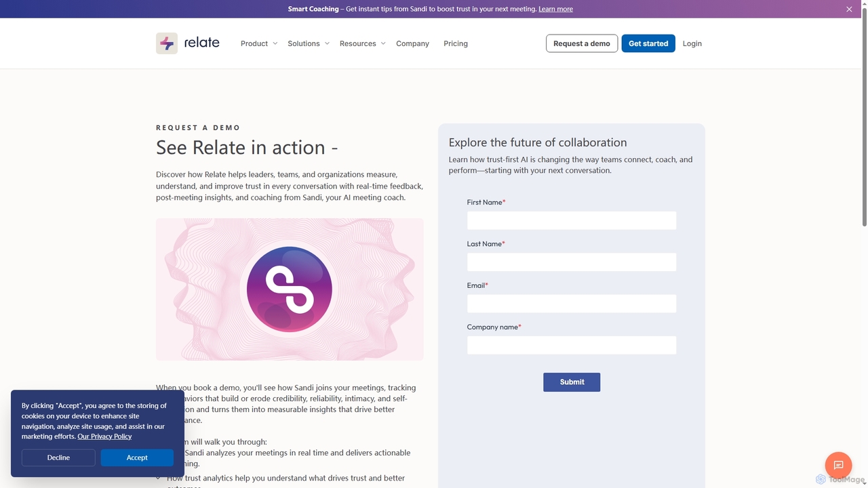Click the Get started button
This screenshot has width=868, height=488.
[x=648, y=43]
